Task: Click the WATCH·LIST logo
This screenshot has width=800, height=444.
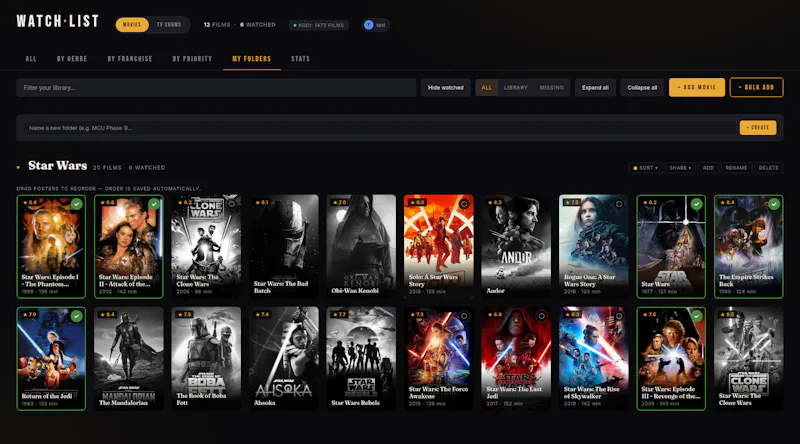Action: tap(58, 21)
